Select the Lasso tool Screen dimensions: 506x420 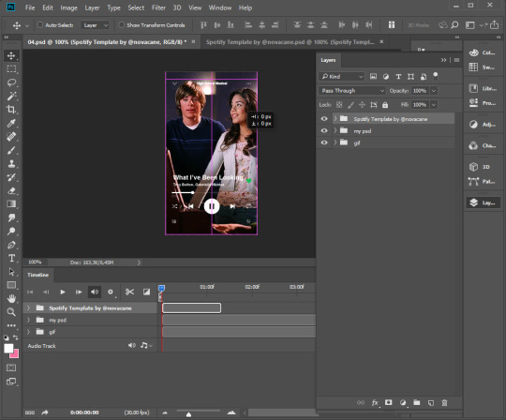pos(11,82)
